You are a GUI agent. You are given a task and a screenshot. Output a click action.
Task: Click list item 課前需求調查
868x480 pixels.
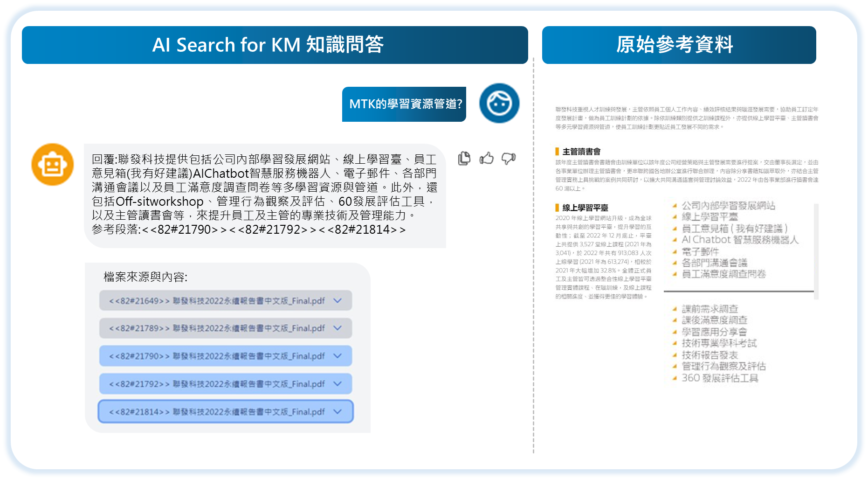[x=710, y=309]
